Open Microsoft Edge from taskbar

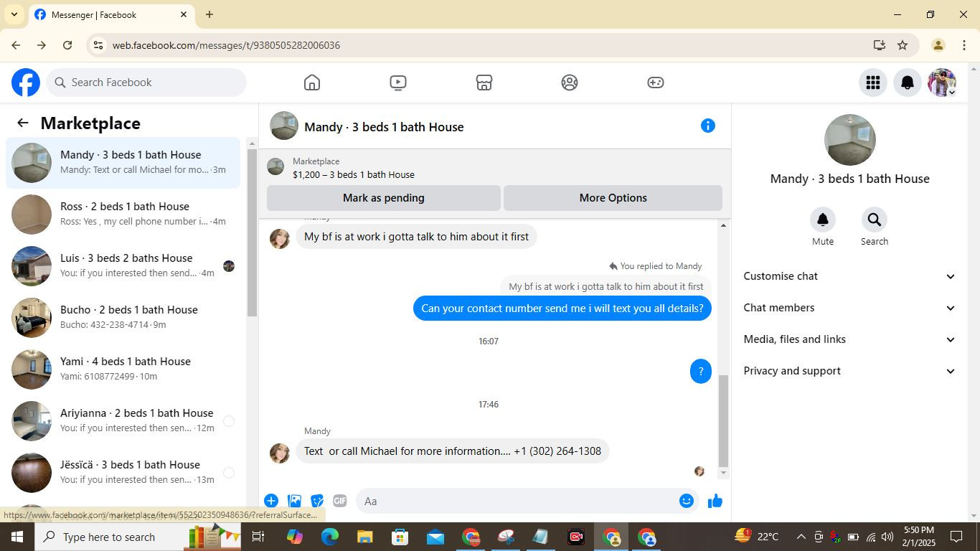[329, 537]
